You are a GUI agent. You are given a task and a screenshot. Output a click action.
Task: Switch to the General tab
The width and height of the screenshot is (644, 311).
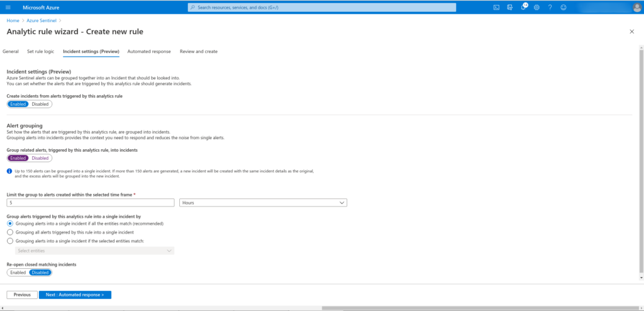11,52
